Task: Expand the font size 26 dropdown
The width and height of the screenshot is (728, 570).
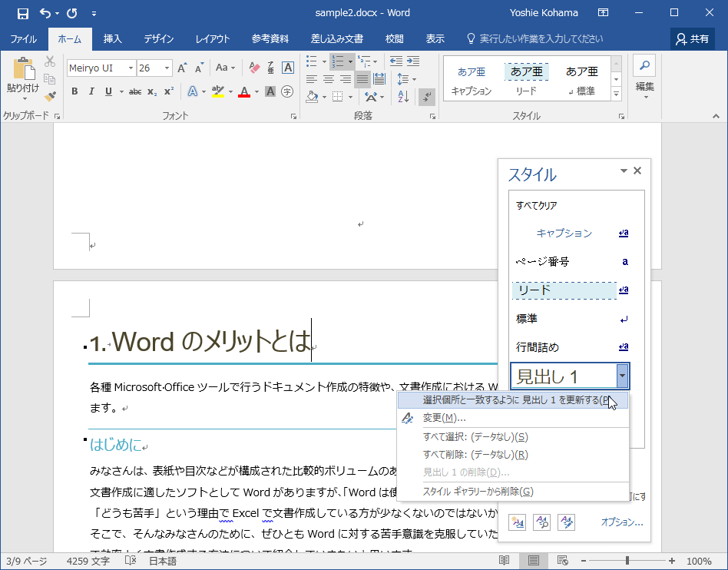Action: pos(167,68)
